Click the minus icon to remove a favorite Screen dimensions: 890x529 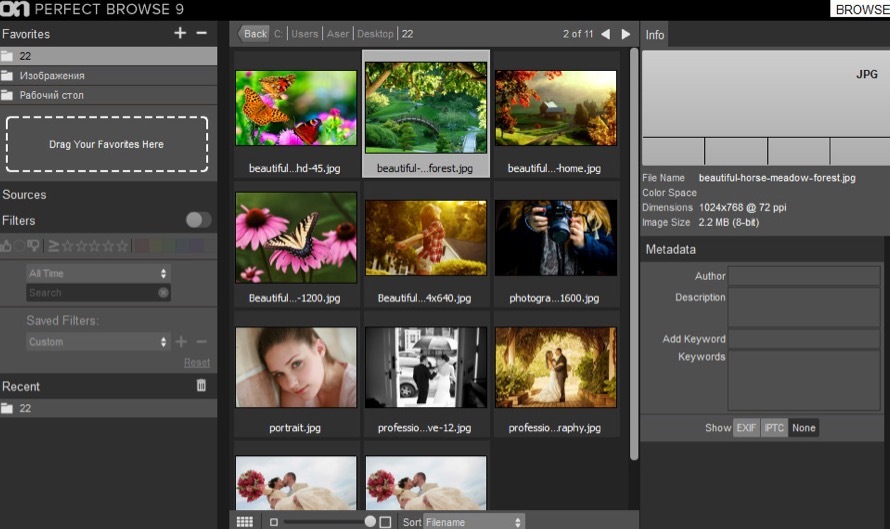click(x=201, y=33)
